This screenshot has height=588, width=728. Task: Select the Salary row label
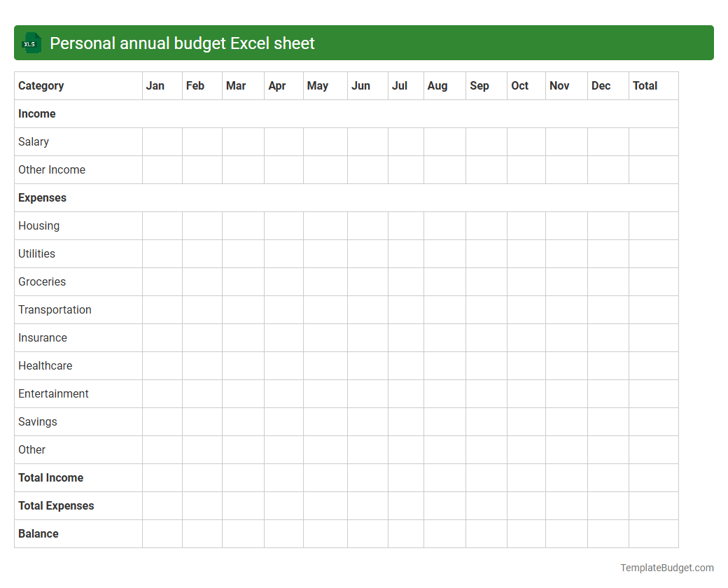pyautogui.click(x=33, y=141)
